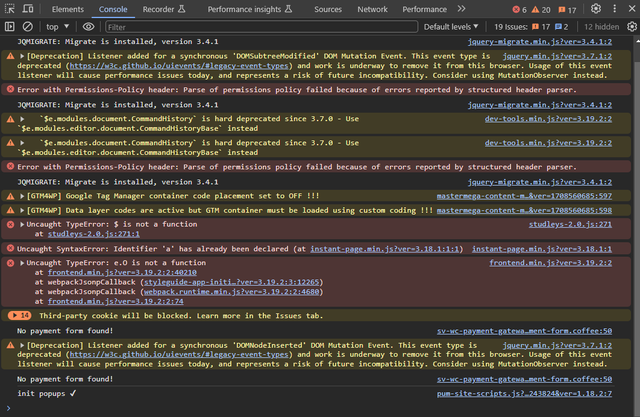640x417 pixels.
Task: Open first sv-wc-payment-gateway form.coffee link
Action: click(524, 331)
